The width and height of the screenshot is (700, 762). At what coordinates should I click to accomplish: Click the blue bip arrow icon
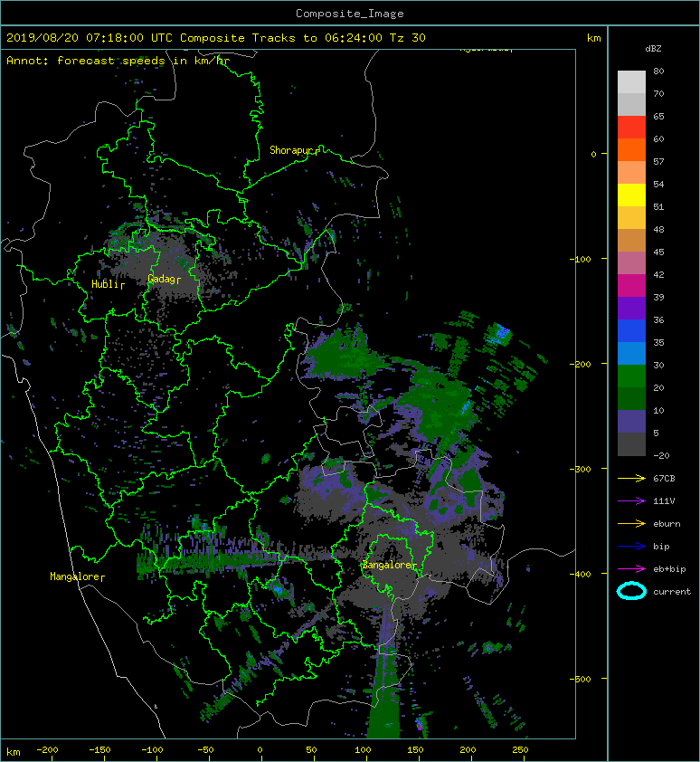631,547
